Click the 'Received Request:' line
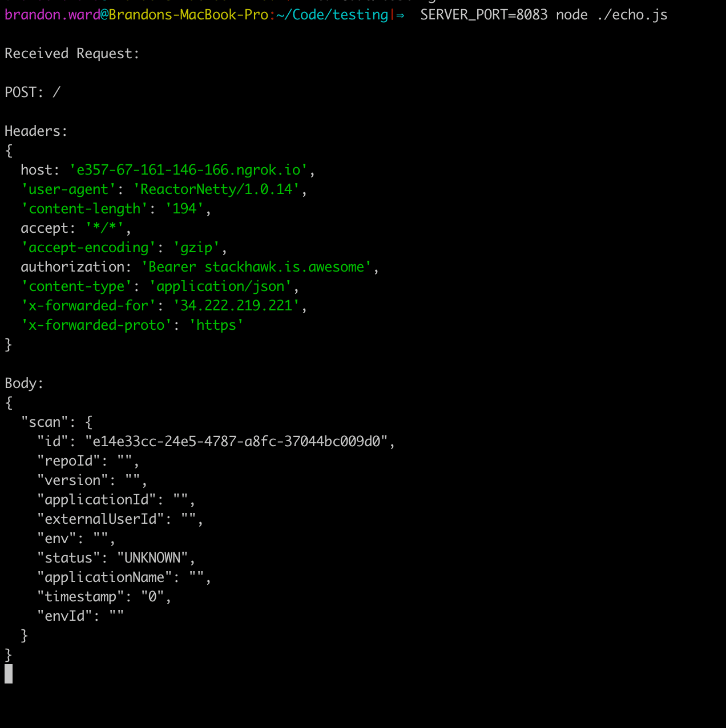The image size is (726, 728). (x=72, y=54)
